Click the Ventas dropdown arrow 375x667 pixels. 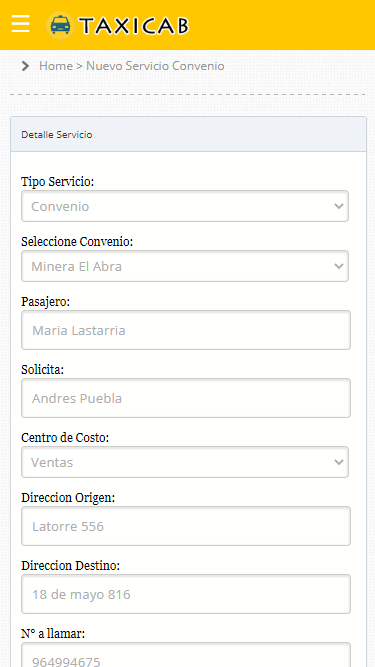[339, 462]
